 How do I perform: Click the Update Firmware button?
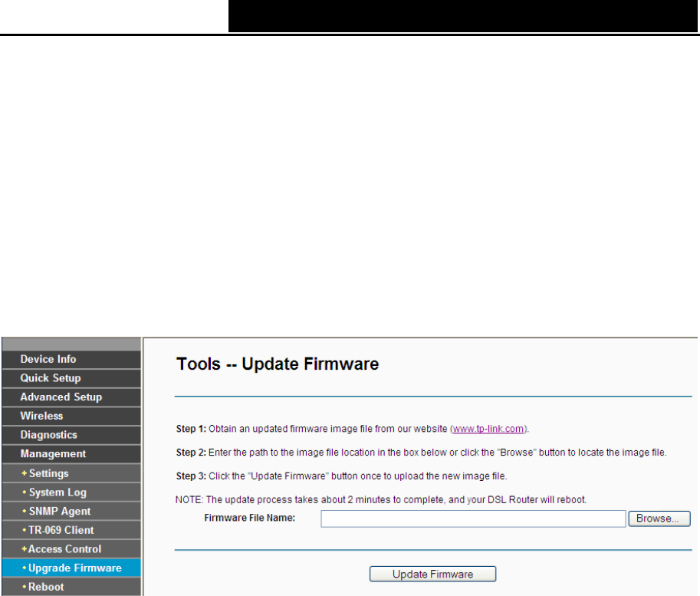[x=432, y=574]
